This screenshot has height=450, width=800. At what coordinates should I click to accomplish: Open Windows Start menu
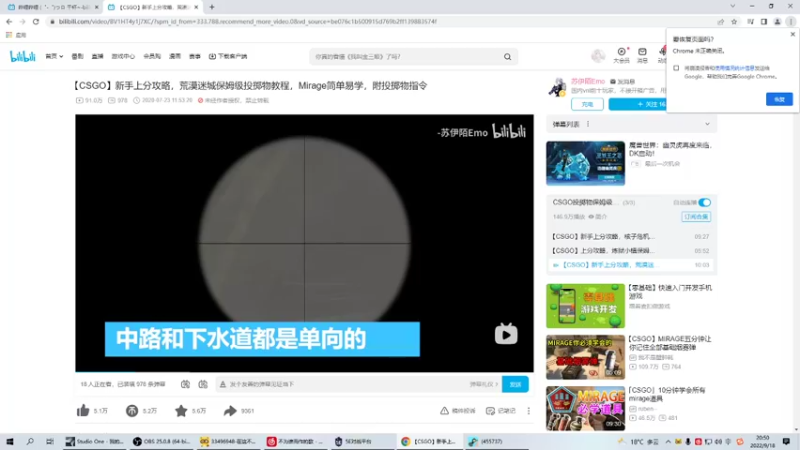coord(10,441)
